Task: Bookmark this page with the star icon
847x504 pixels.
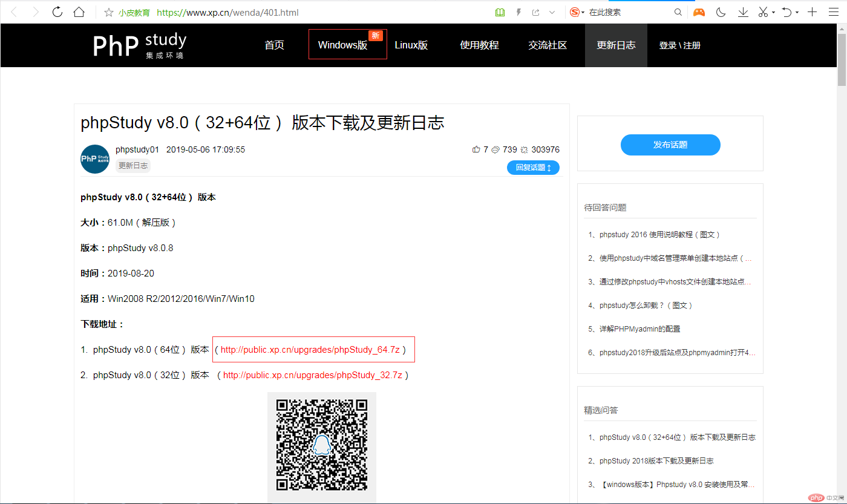Action: (109, 12)
